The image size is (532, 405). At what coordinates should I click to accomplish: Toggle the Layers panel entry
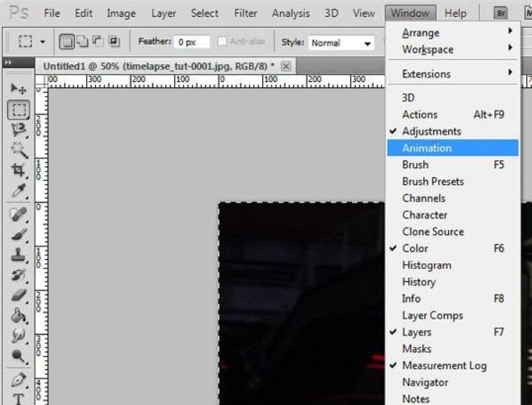click(453, 332)
